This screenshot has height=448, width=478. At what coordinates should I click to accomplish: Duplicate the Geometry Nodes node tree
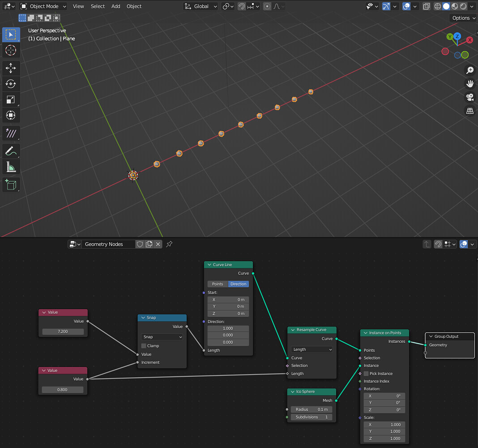(x=149, y=244)
